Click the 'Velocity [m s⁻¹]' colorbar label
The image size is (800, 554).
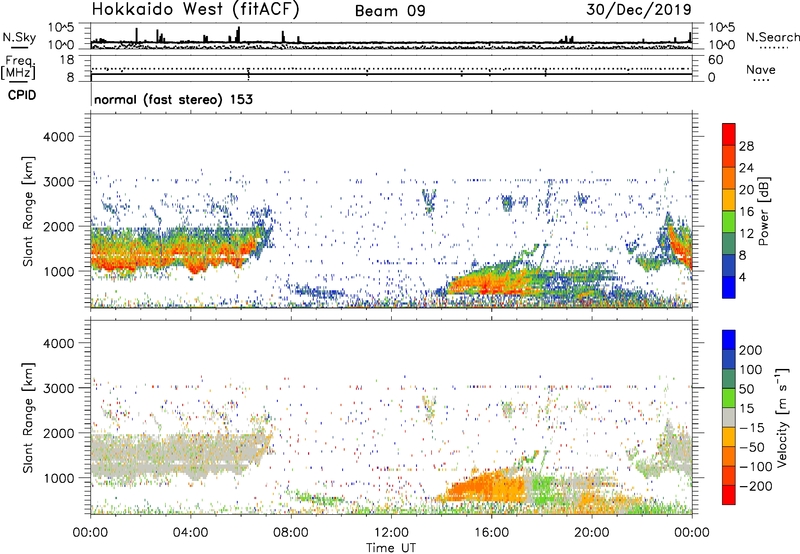click(782, 417)
